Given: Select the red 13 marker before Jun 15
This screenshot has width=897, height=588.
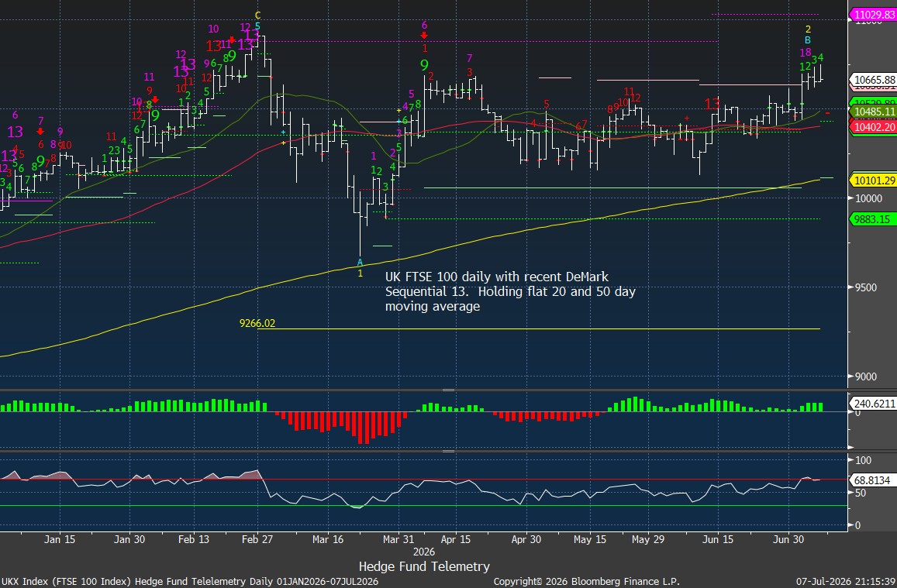Looking at the screenshot, I should tap(712, 104).
